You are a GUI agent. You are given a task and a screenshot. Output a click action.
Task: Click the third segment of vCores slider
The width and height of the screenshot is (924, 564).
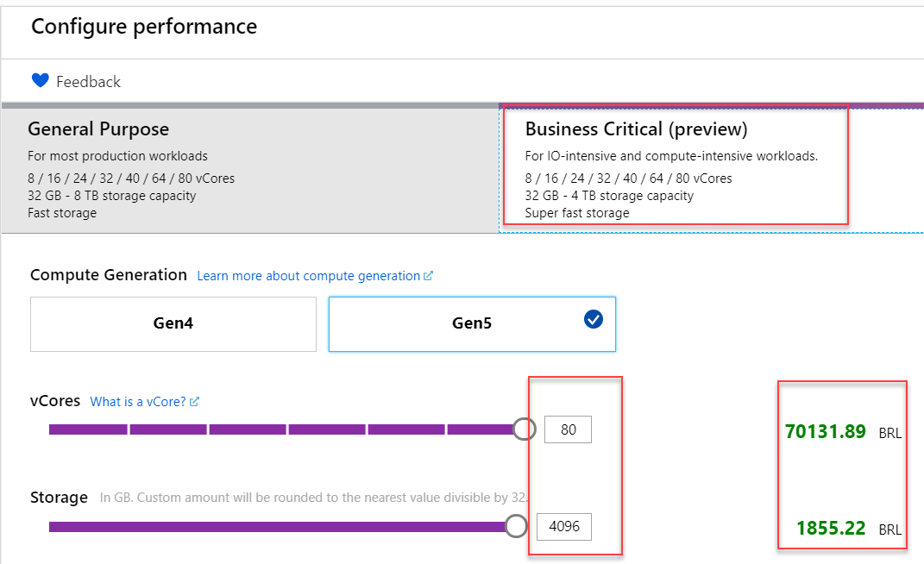pos(247,429)
